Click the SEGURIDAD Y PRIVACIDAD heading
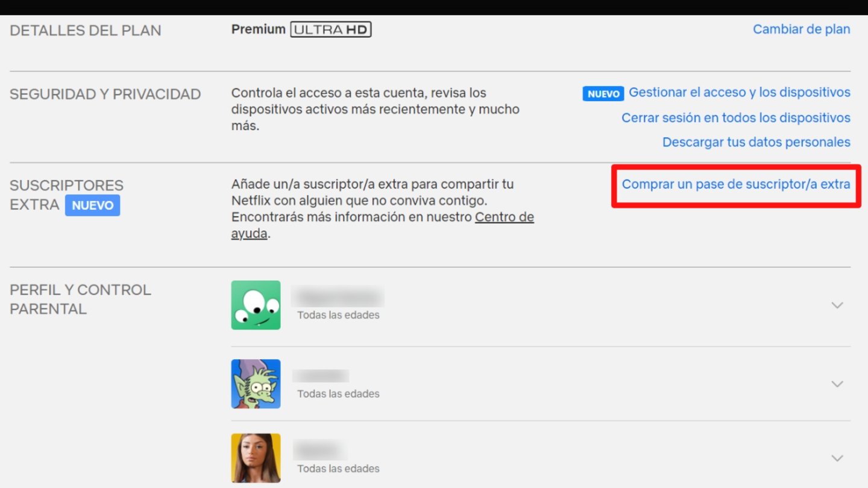This screenshot has height=488, width=868. coord(105,94)
